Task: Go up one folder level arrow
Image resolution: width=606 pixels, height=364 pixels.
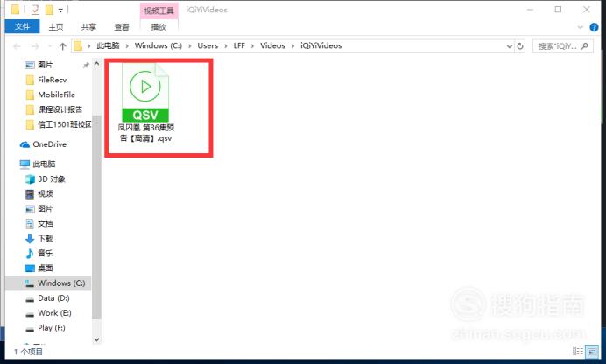Action: point(62,46)
